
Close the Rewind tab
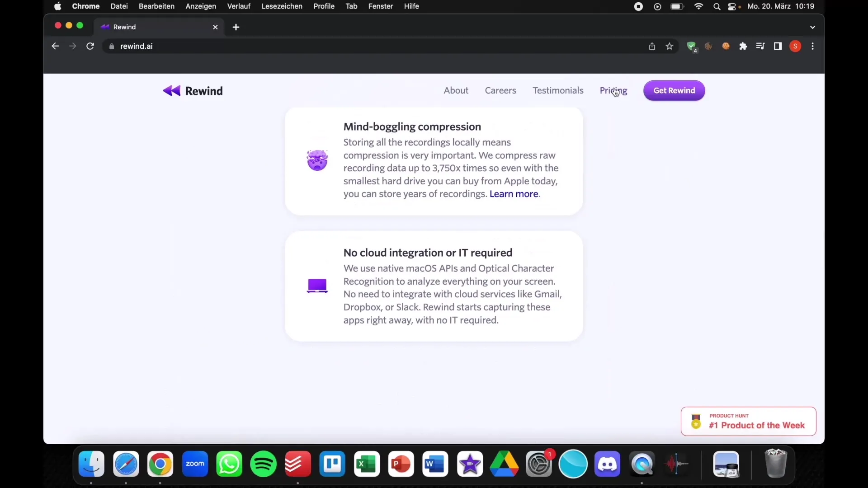[216, 27]
